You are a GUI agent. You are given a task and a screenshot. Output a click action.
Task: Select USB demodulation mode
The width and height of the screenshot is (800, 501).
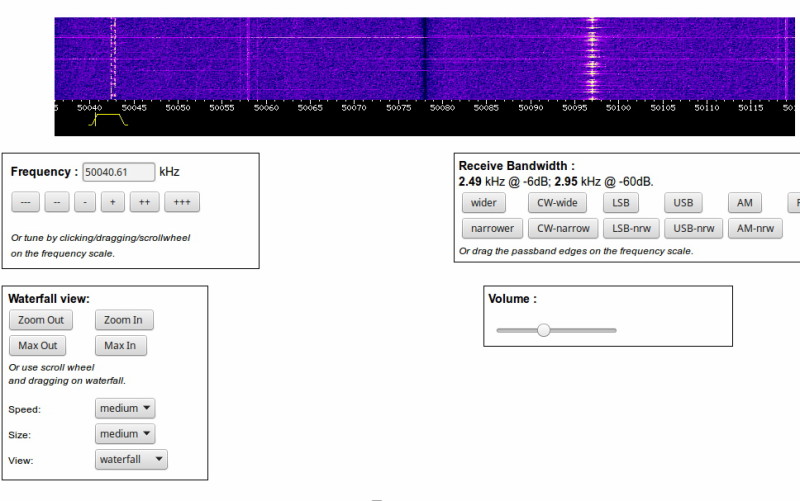click(683, 202)
